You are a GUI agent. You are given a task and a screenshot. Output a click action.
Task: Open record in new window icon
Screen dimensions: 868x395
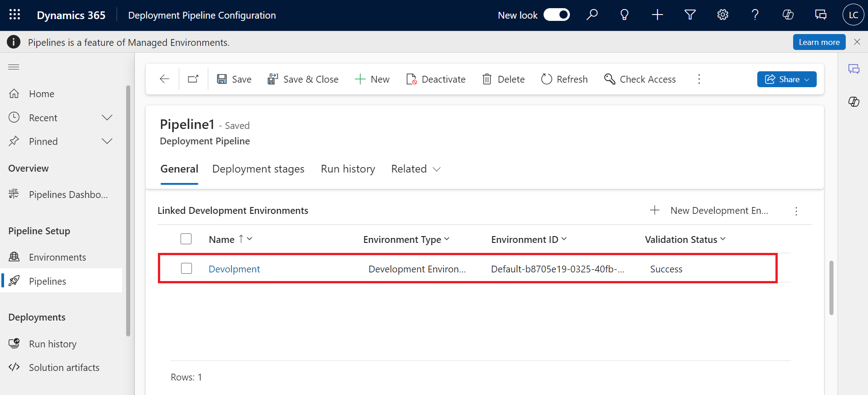click(193, 79)
